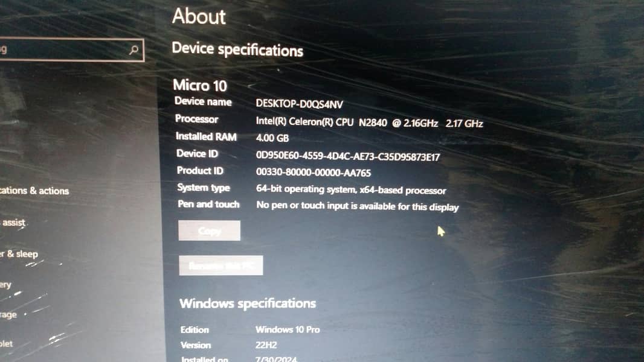Select the No pen or touch input text
This screenshot has width=644, height=362.
[357, 206]
